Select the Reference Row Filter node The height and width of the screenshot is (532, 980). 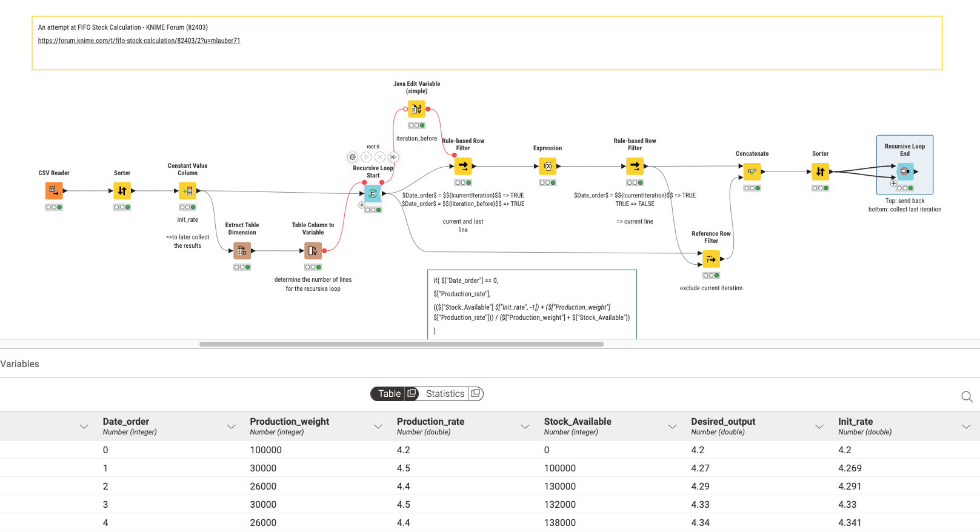[711, 259]
